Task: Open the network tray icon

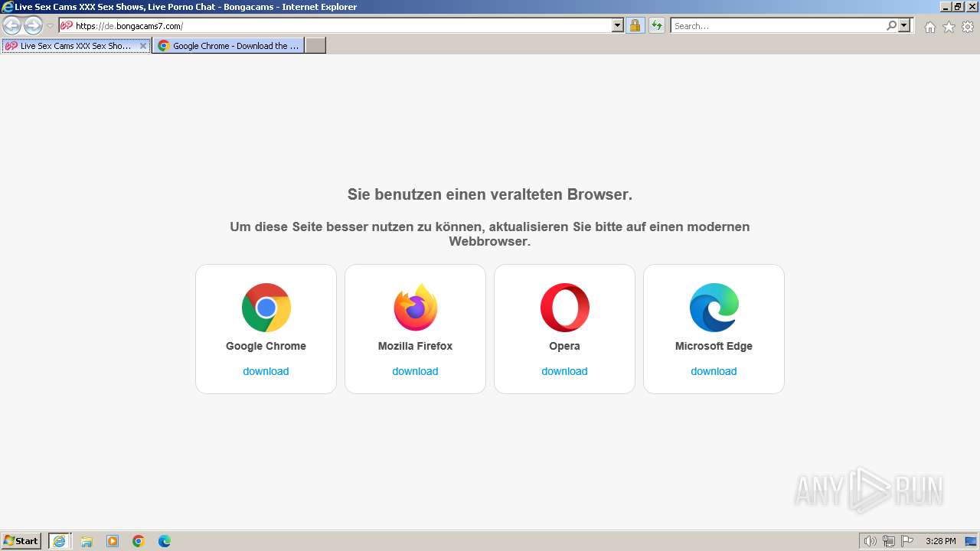Action: (x=889, y=541)
